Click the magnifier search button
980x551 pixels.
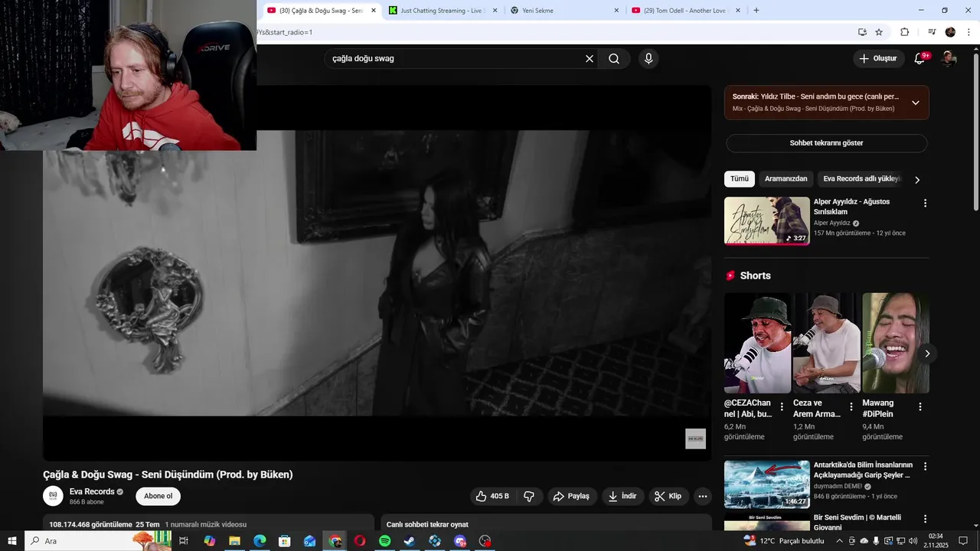coord(614,59)
